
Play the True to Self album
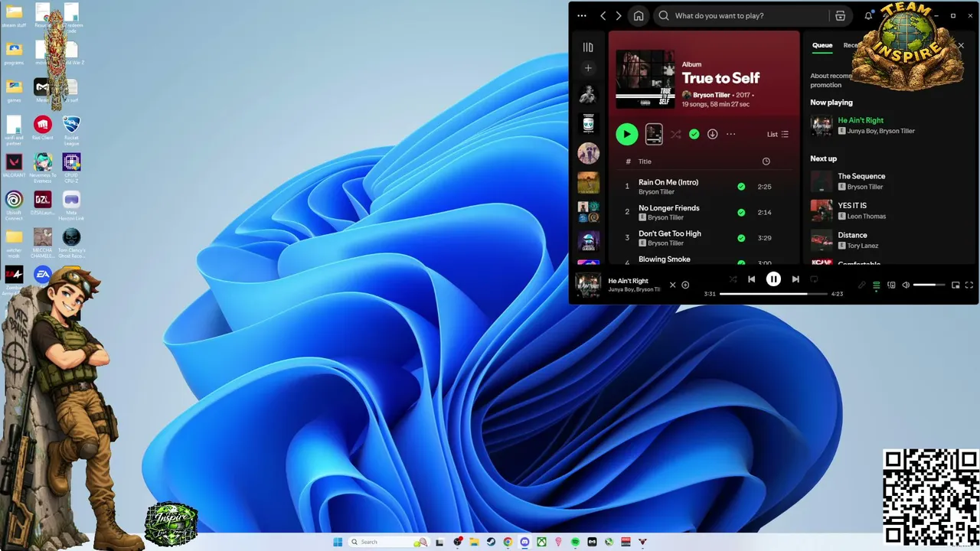627,134
